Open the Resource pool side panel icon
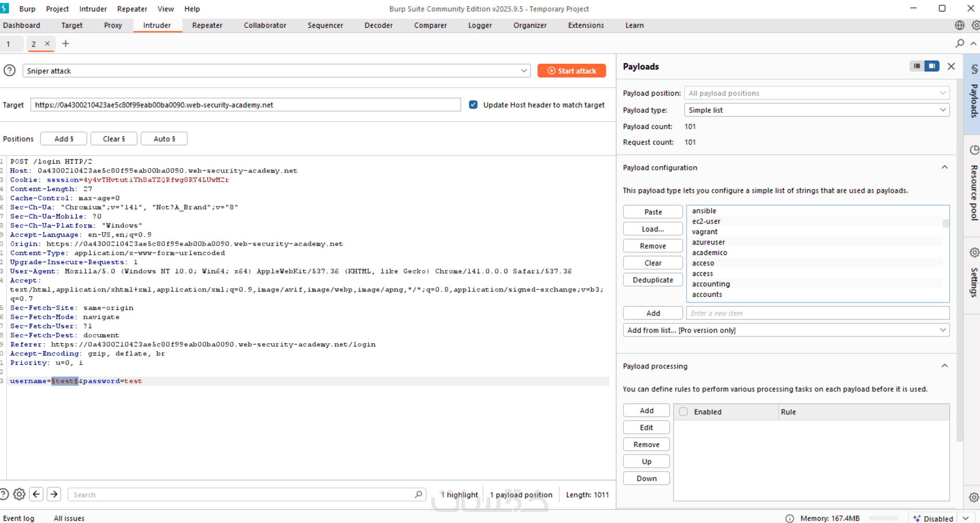 pyautogui.click(x=974, y=150)
